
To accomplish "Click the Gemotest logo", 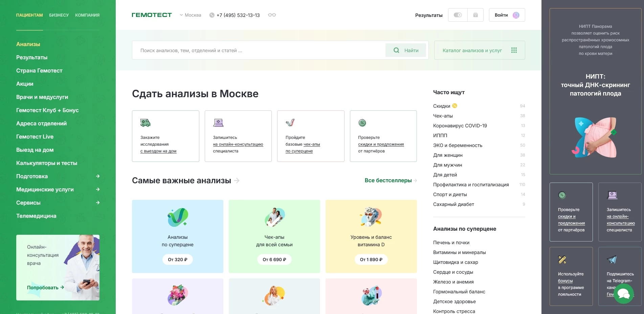I will (152, 15).
